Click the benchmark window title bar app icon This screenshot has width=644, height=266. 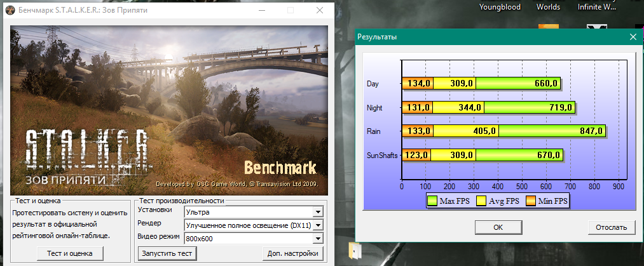tap(11, 10)
